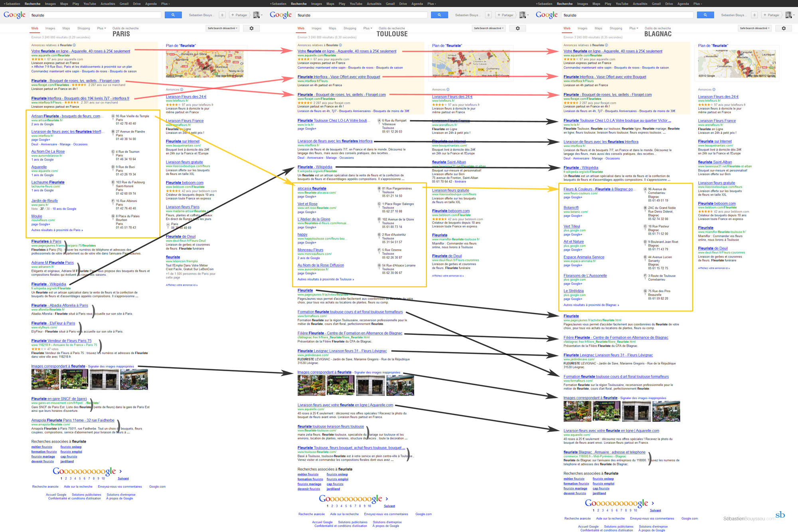Screen dimensions: 798x532
Task: Click Outils de recherche on Paris page
Action: [126, 28]
